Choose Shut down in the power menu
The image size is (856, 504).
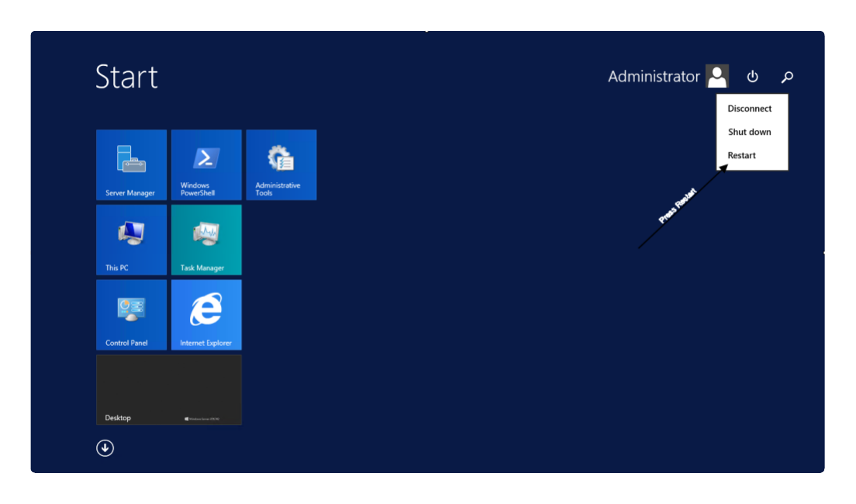pyautogui.click(x=750, y=132)
